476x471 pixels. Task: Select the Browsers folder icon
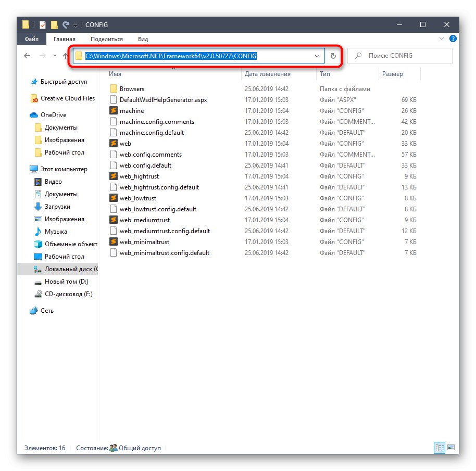click(x=114, y=89)
